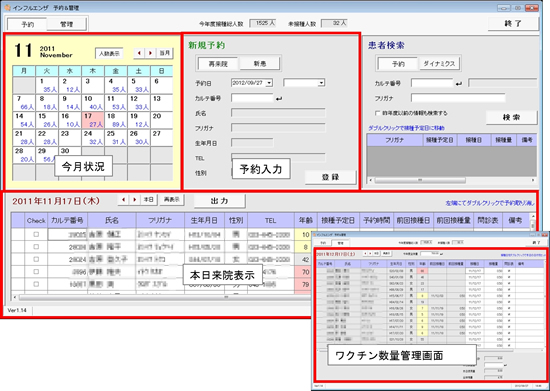Click the Check column header
Viewport: 550px width, 391px height.
click(x=36, y=220)
